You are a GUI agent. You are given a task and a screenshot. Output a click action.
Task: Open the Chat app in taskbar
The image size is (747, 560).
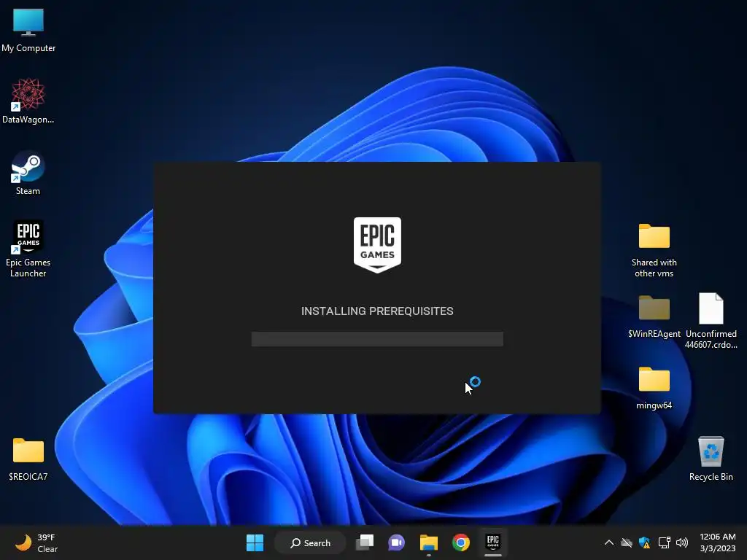tap(396, 542)
